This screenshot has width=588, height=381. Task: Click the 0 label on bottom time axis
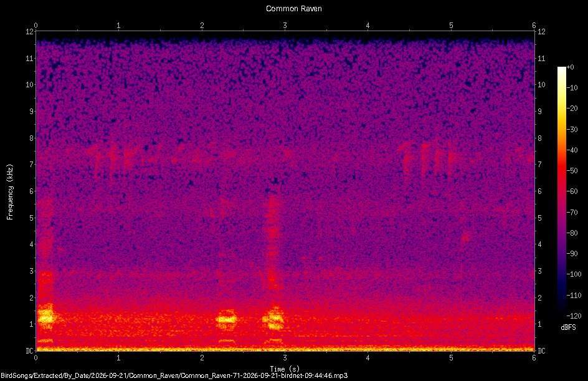point(36,358)
